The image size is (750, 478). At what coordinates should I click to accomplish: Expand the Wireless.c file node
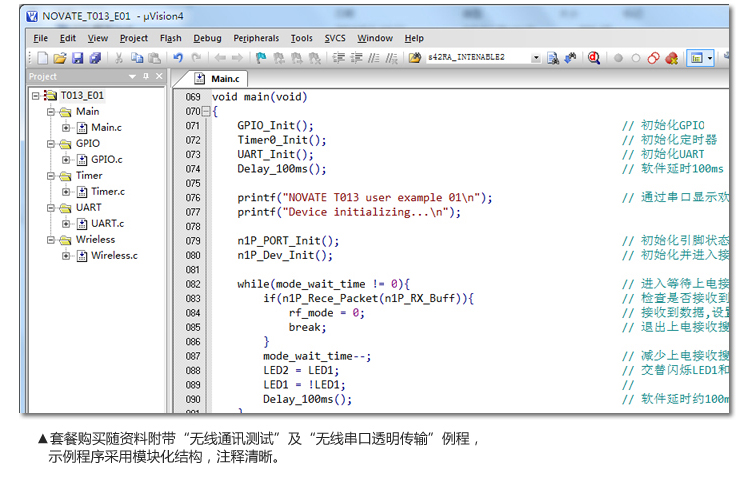(66, 256)
